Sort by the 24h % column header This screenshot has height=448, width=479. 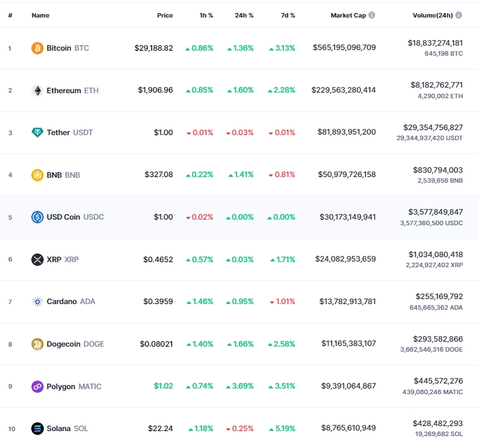point(244,15)
